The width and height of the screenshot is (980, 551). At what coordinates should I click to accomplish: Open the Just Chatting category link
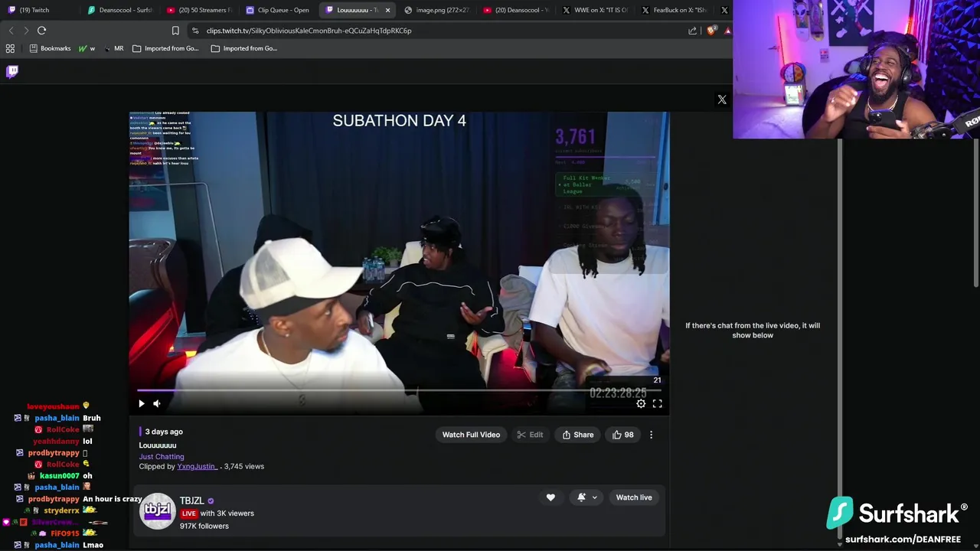[x=162, y=456]
